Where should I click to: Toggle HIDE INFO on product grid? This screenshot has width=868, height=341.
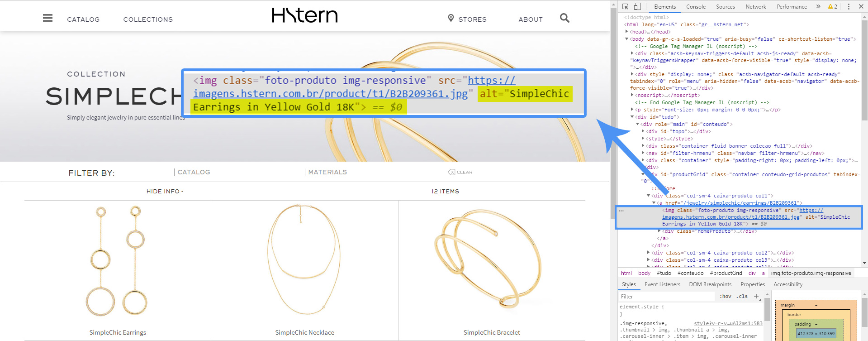165,192
